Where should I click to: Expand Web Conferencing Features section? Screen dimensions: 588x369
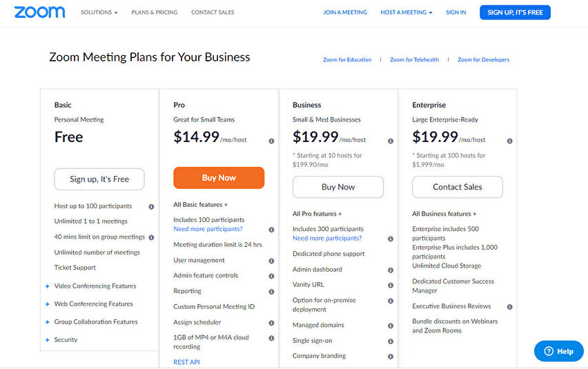coord(93,304)
